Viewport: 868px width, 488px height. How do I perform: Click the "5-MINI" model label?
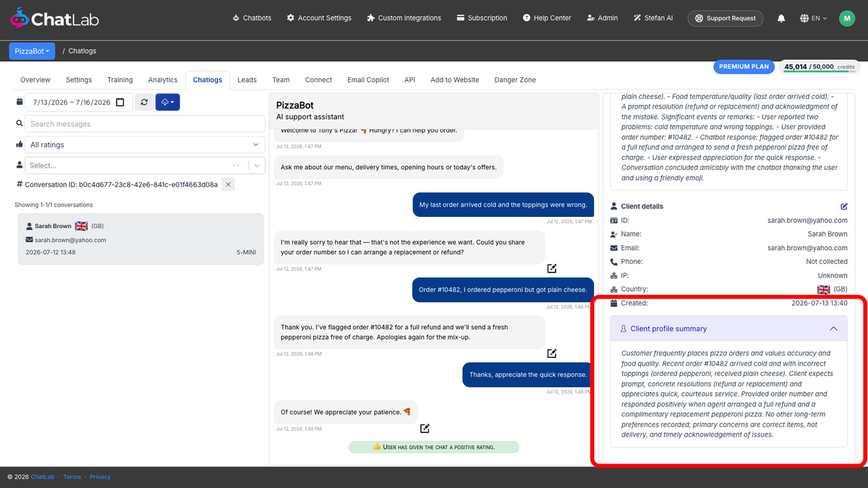click(x=246, y=252)
